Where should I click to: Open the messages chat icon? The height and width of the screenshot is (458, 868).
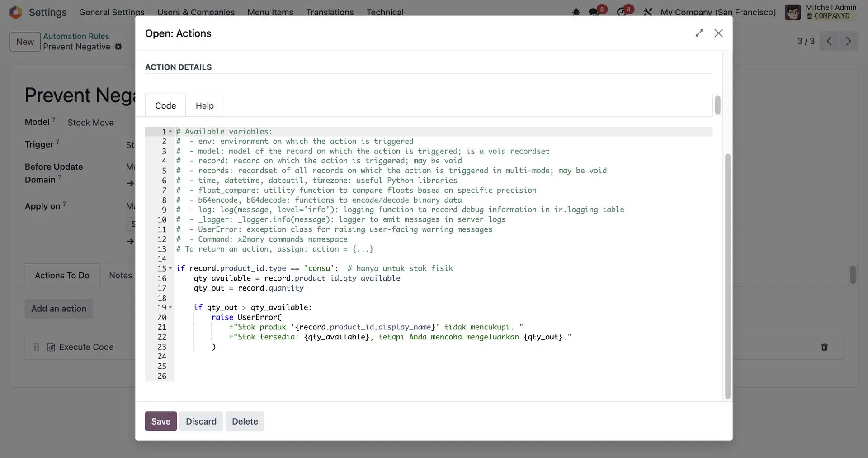594,12
